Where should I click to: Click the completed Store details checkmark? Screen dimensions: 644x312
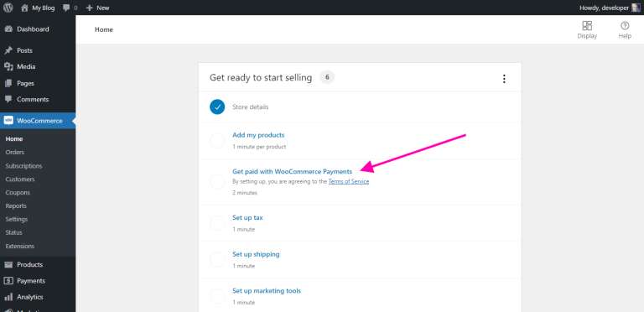click(217, 107)
